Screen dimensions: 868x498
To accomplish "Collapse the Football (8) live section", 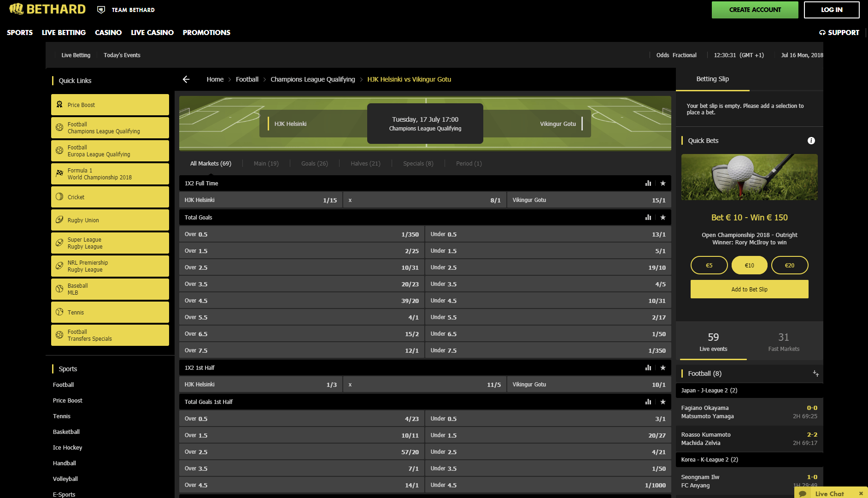I will [x=815, y=373].
